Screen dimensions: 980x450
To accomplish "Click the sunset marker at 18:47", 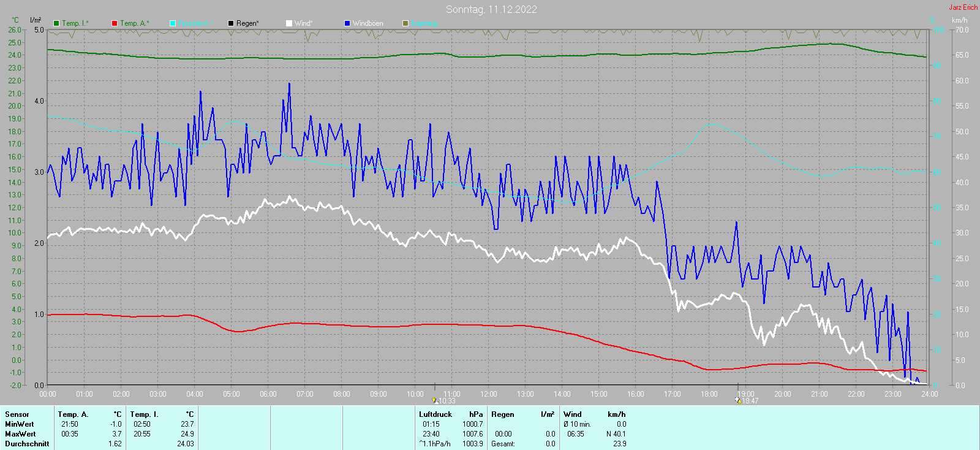I will click(737, 400).
